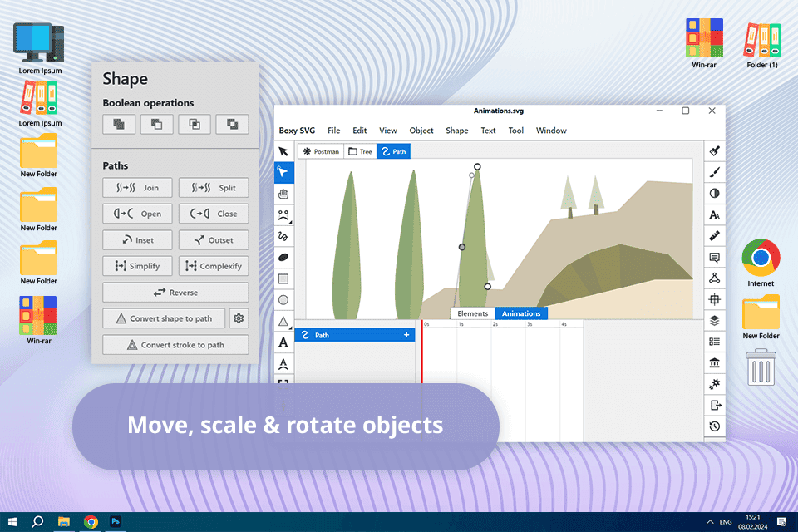Switch to the Elements tab
Viewport: 798px width, 532px height.
coord(472,313)
